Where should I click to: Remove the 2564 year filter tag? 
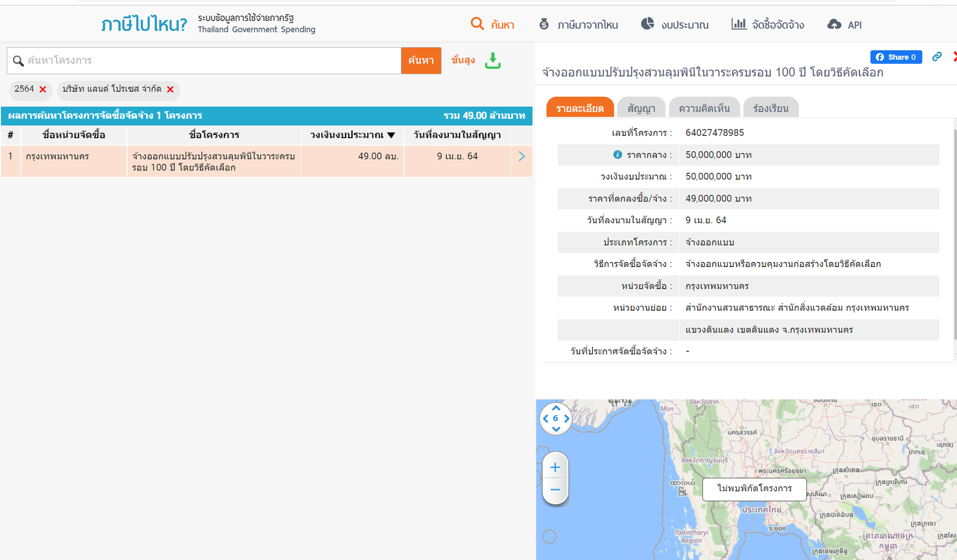click(43, 89)
